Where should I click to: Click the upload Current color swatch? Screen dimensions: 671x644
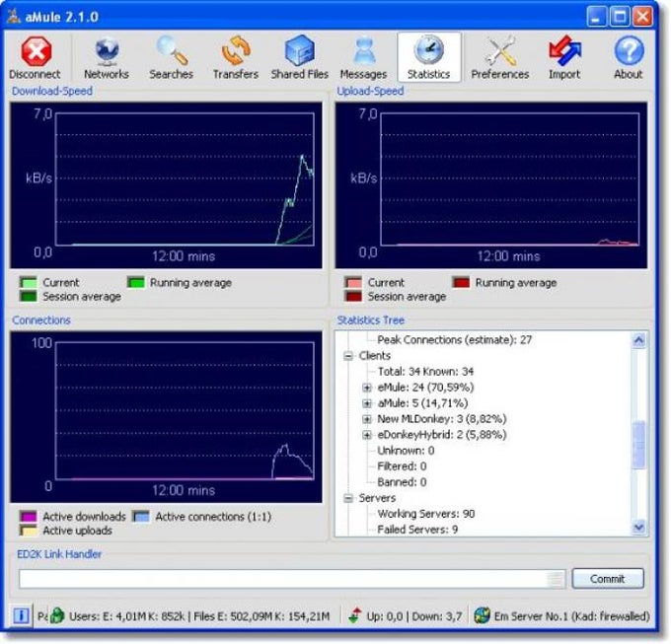[353, 283]
